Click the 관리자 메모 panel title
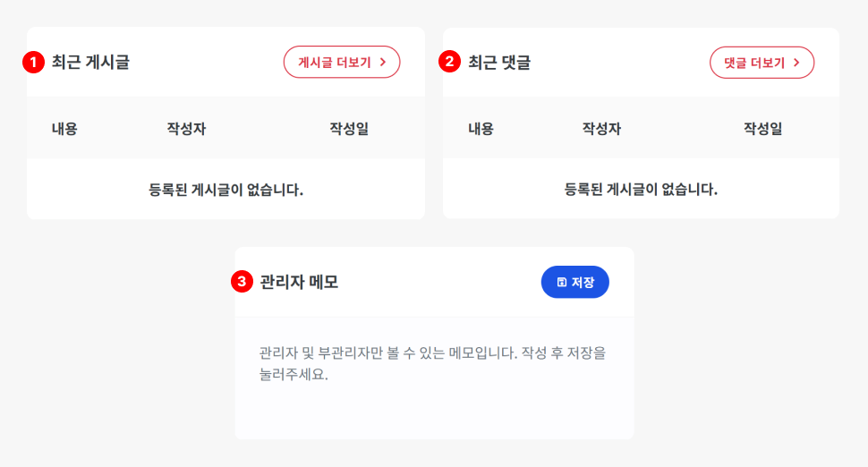The width and height of the screenshot is (868, 467). click(299, 282)
